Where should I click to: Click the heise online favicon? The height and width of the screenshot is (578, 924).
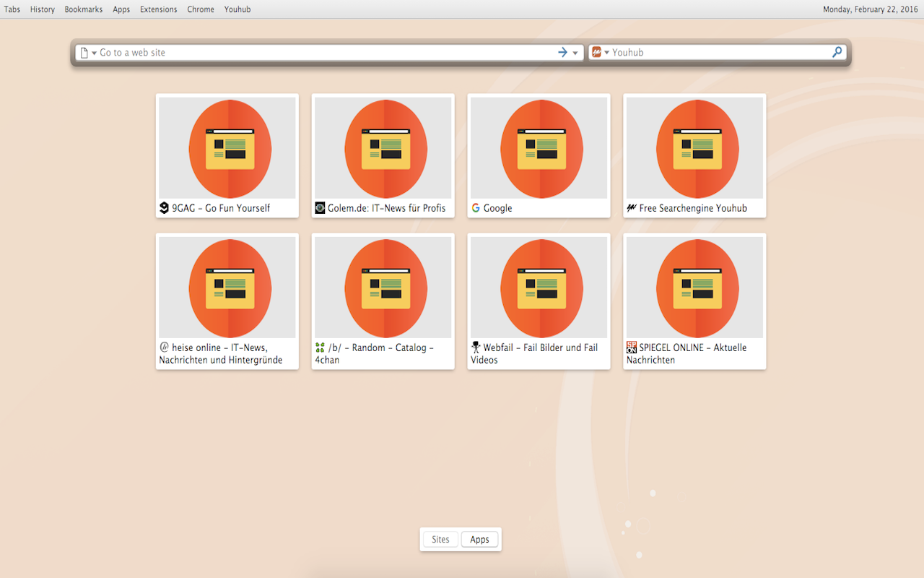[x=164, y=348]
